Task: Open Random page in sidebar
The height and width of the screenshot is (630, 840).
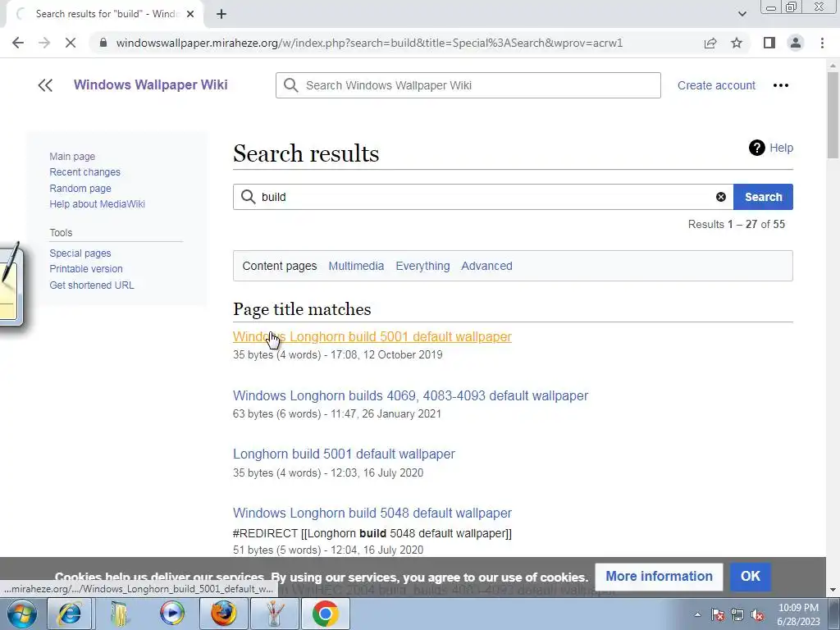Action: [x=80, y=188]
